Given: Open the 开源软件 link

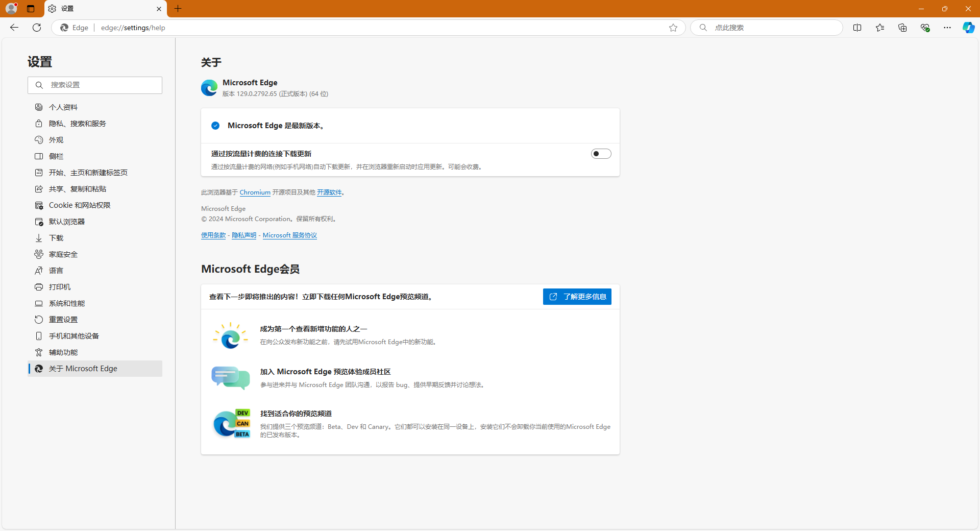Looking at the screenshot, I should pyautogui.click(x=329, y=192).
